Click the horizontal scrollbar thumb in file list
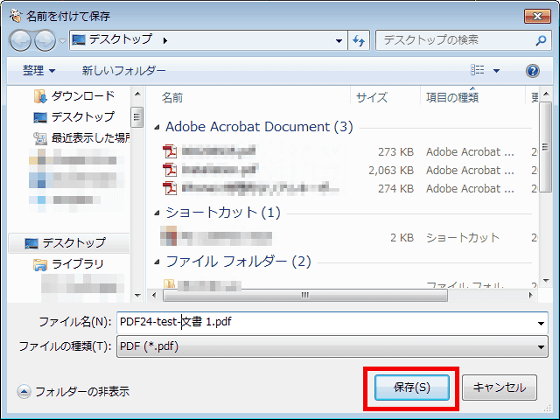Image resolution: width=560 pixels, height=420 pixels. click(305, 295)
